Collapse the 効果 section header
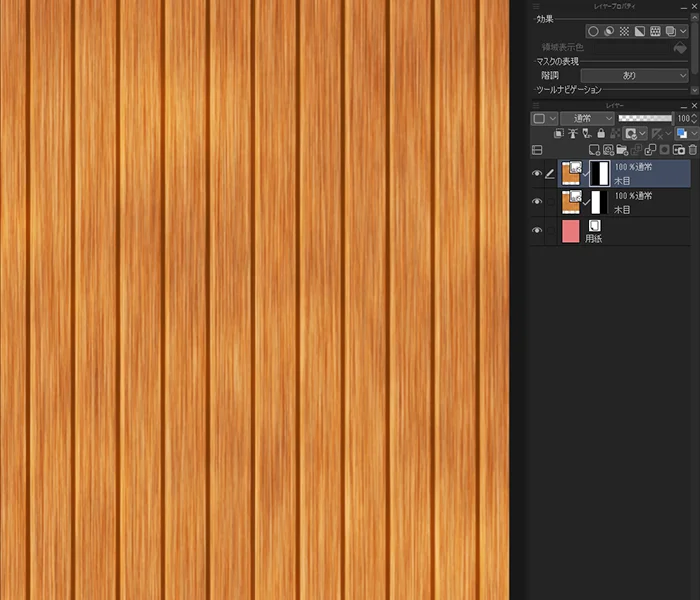The width and height of the screenshot is (700, 600). click(545, 19)
